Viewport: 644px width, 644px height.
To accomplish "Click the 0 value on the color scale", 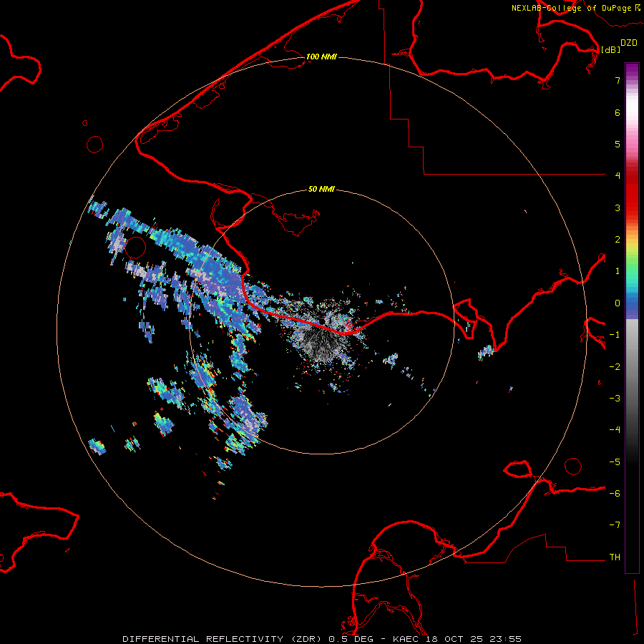I will [x=618, y=303].
